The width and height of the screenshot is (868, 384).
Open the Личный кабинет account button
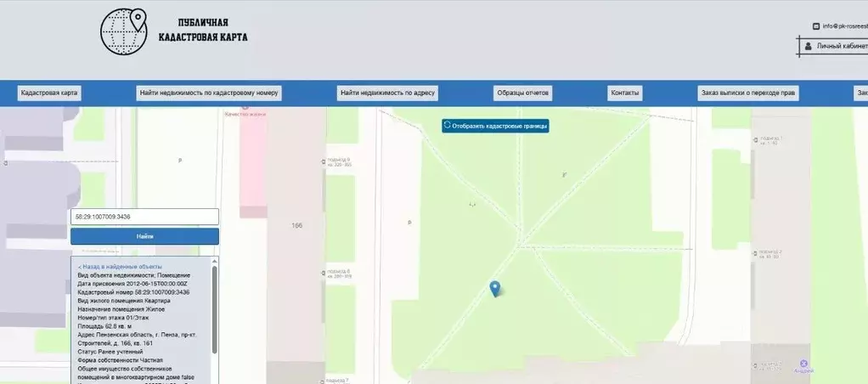tap(837, 46)
